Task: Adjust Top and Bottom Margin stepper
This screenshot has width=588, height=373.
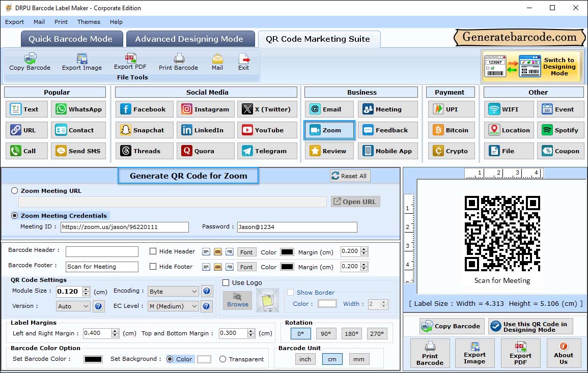Action: (251, 333)
